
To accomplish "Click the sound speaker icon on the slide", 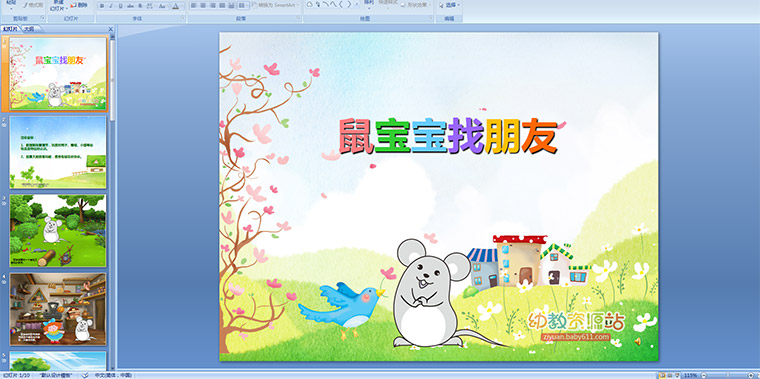I will (x=637, y=341).
